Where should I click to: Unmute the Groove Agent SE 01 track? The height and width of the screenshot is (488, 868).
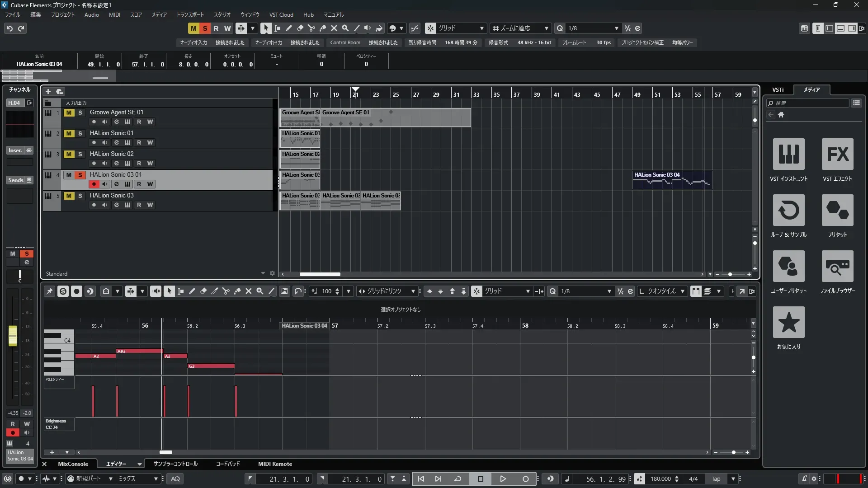coord(69,113)
